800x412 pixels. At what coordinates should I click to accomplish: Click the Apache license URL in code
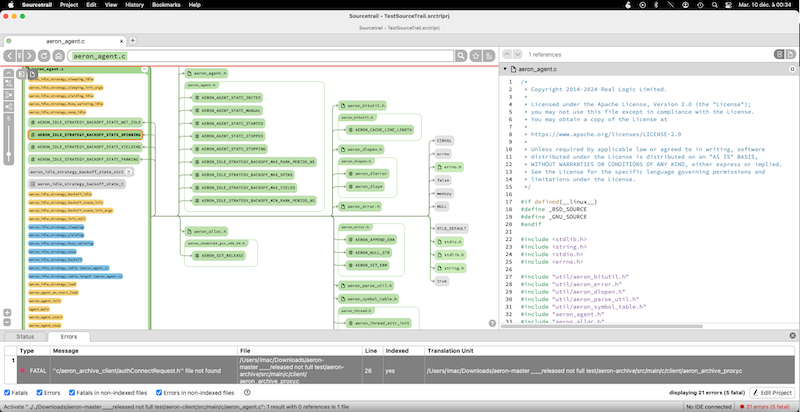point(606,134)
